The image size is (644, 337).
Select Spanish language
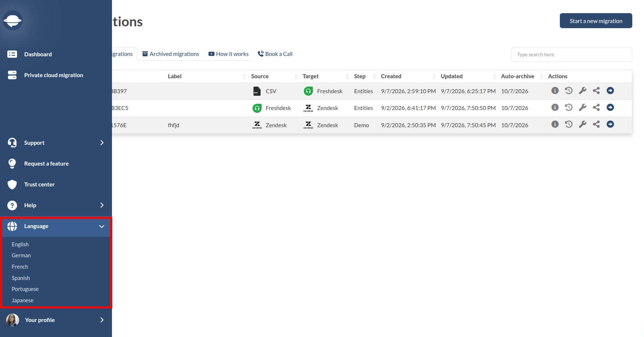pos(21,278)
